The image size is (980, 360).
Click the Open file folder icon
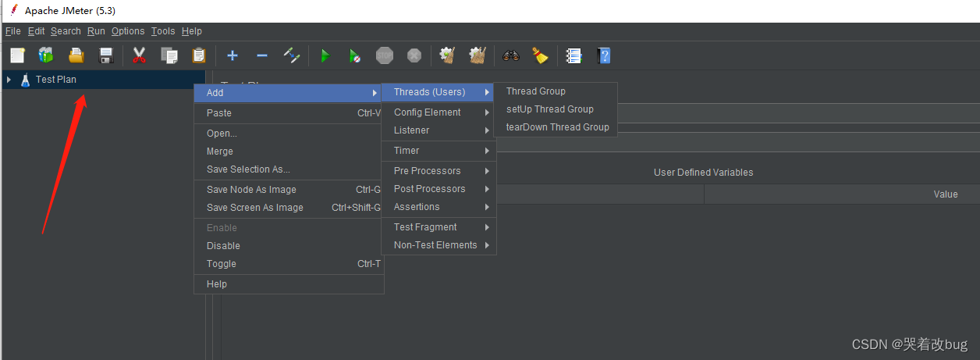coord(76,55)
